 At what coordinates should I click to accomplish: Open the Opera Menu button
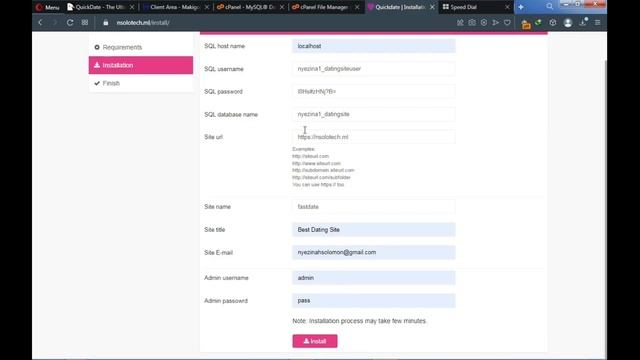(x=47, y=7)
